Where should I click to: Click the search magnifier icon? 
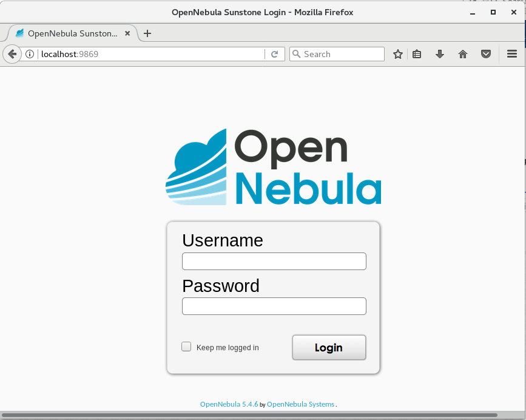pos(296,54)
